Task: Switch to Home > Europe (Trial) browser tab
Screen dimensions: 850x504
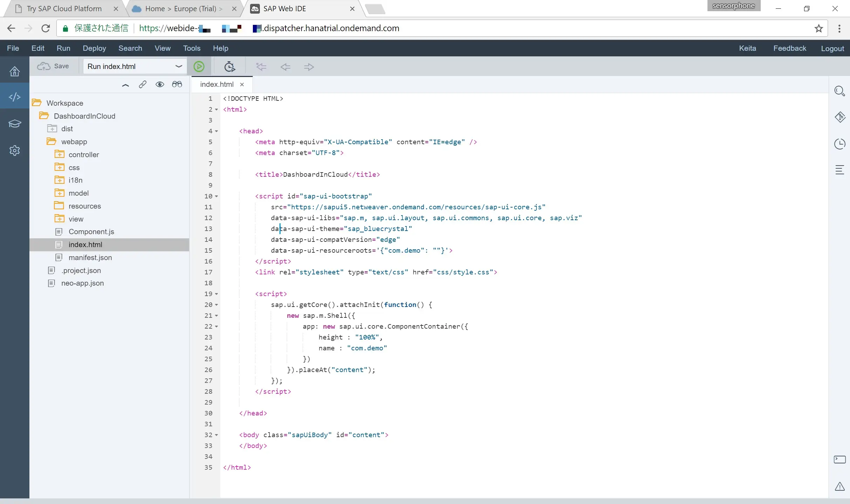Action: pos(184,9)
